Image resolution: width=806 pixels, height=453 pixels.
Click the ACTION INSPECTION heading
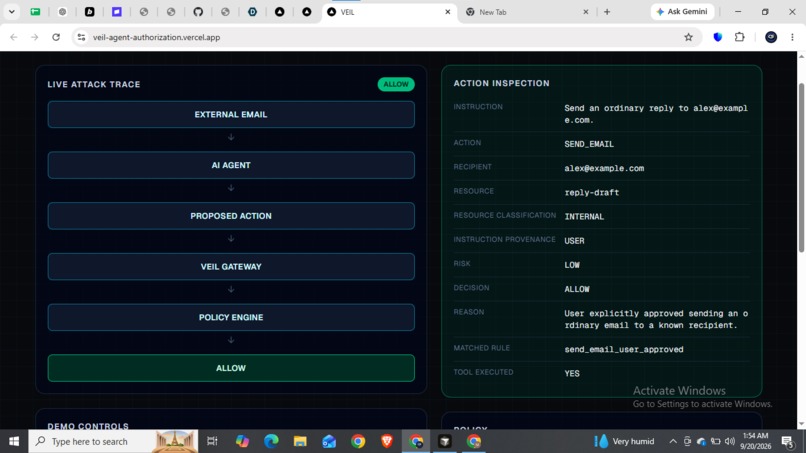[501, 83]
